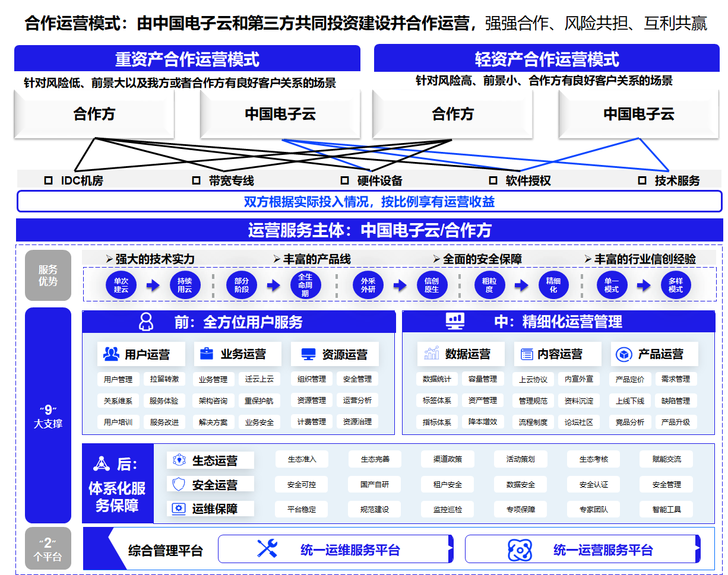Screen dimensions: 728x575
Task: Click the gear badge icon beside 生态运营
Action: pyautogui.click(x=179, y=460)
